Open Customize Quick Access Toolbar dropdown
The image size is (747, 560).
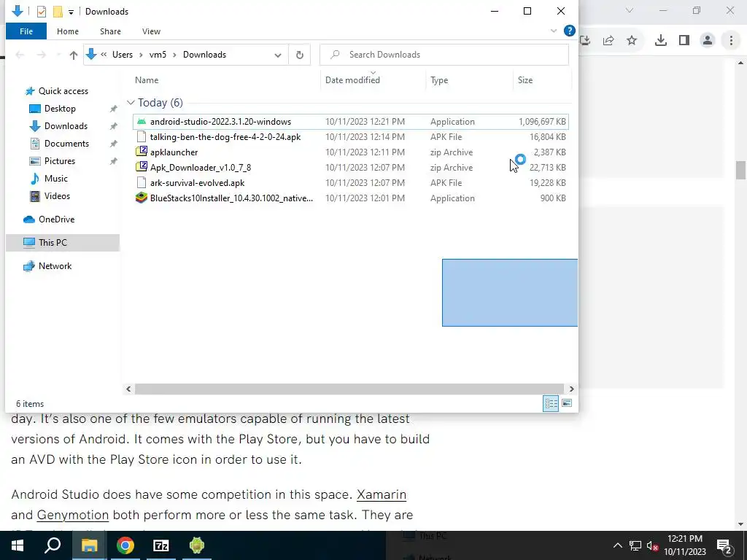click(x=71, y=12)
